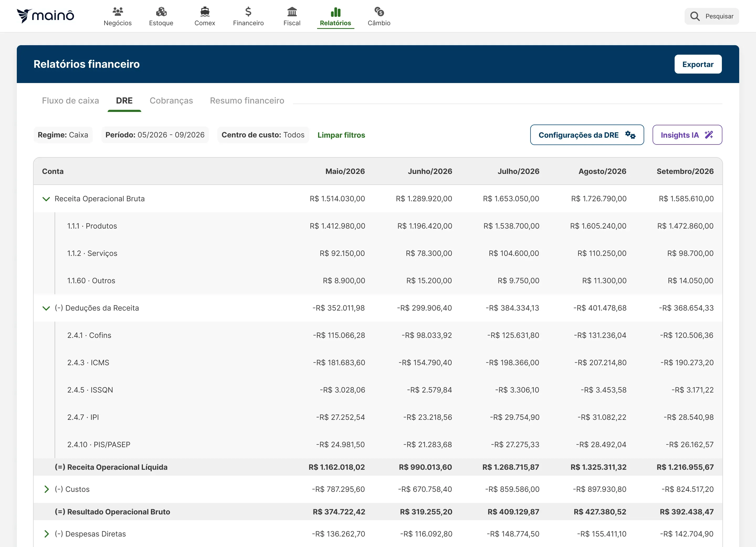
Task: Expand the Despesas Diretas row
Action: [x=46, y=534]
